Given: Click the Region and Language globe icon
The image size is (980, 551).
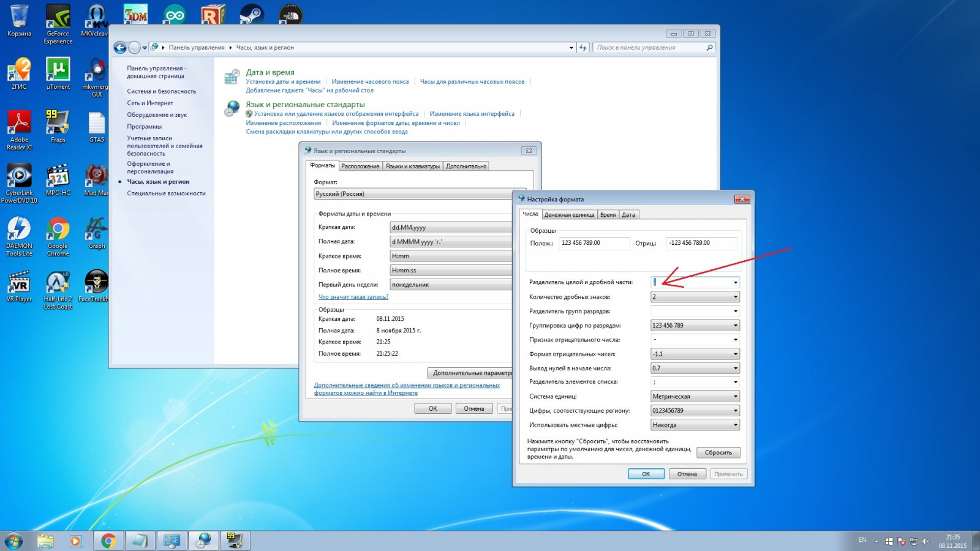Looking at the screenshot, I should (232, 109).
